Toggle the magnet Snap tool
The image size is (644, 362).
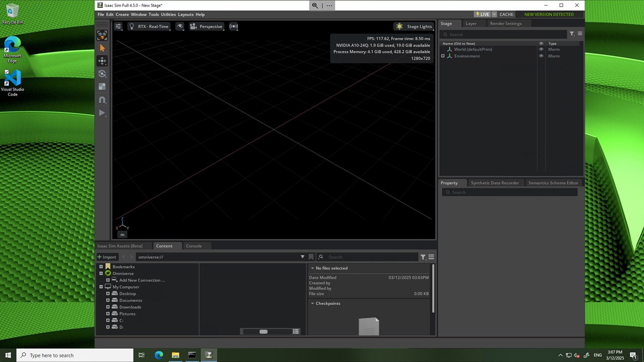point(102,100)
